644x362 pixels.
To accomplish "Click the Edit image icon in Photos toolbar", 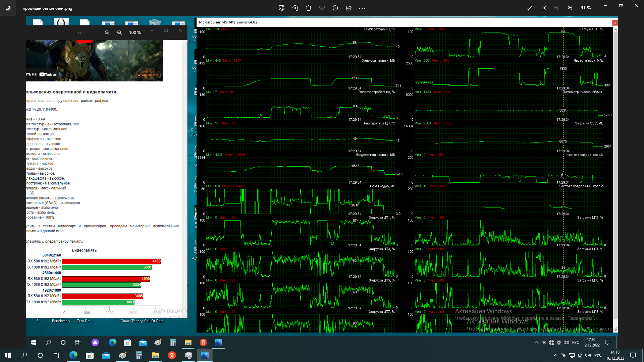I will 281,8.
